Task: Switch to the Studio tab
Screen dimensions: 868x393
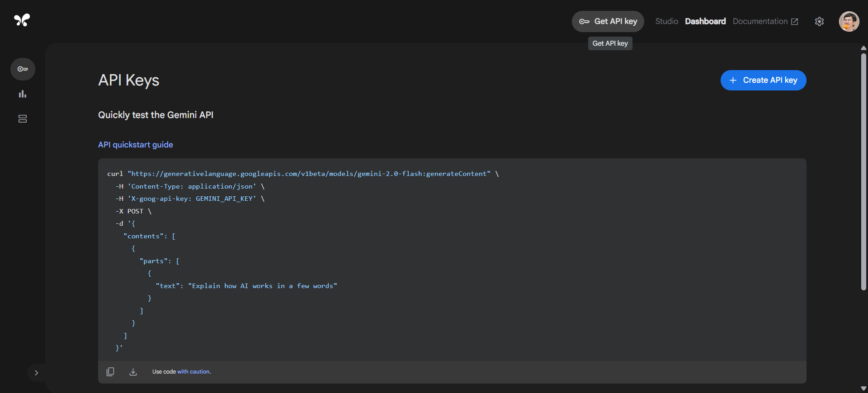Action: tap(666, 21)
